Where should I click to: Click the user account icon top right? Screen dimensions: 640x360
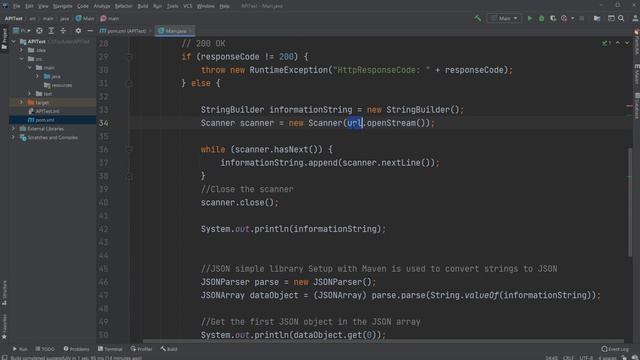click(635, 18)
